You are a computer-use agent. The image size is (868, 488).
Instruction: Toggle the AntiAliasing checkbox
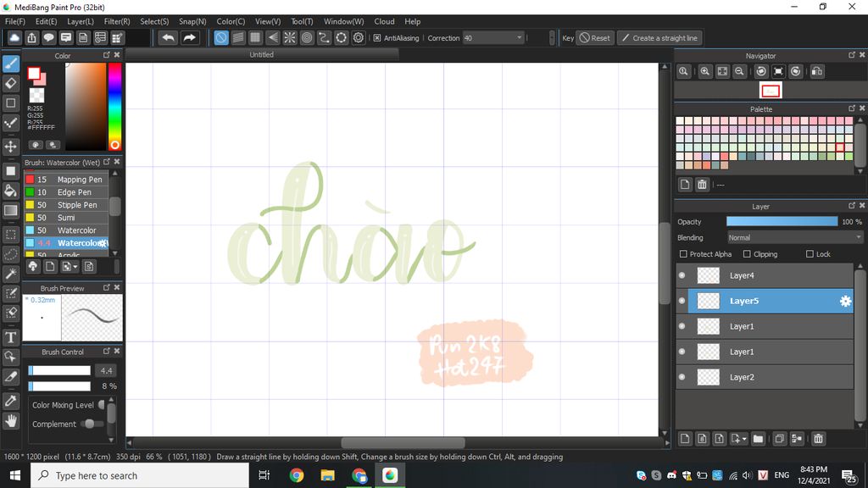tap(377, 38)
